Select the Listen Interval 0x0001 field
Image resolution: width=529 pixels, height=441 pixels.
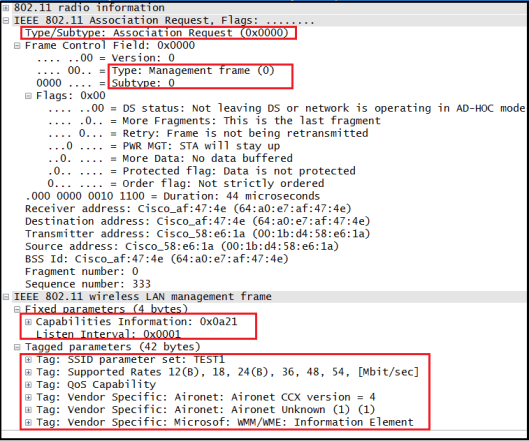(108, 334)
